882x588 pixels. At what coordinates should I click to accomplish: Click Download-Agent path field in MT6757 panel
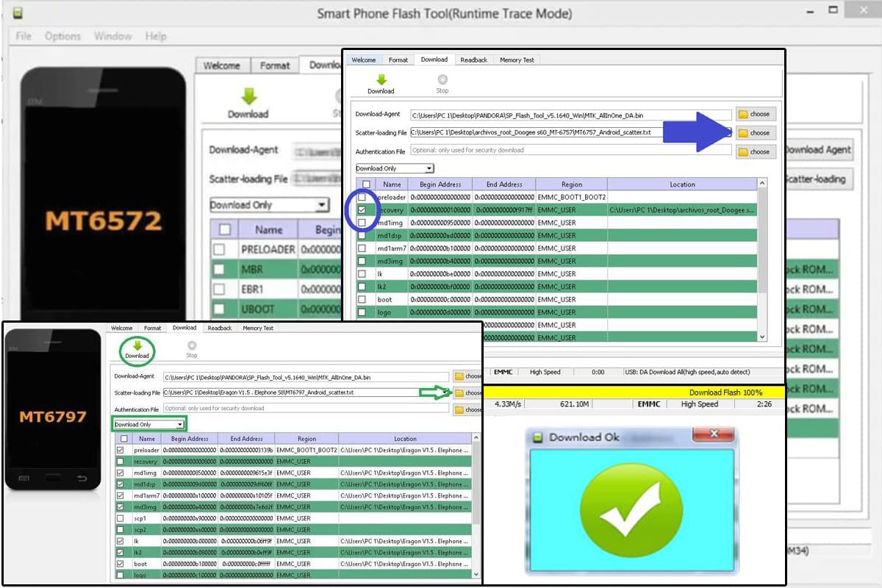571,115
